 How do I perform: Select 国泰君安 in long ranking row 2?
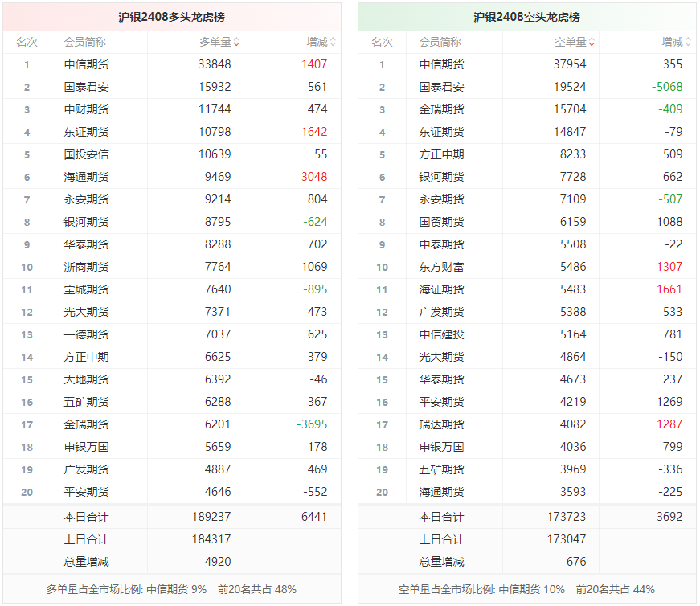point(86,87)
